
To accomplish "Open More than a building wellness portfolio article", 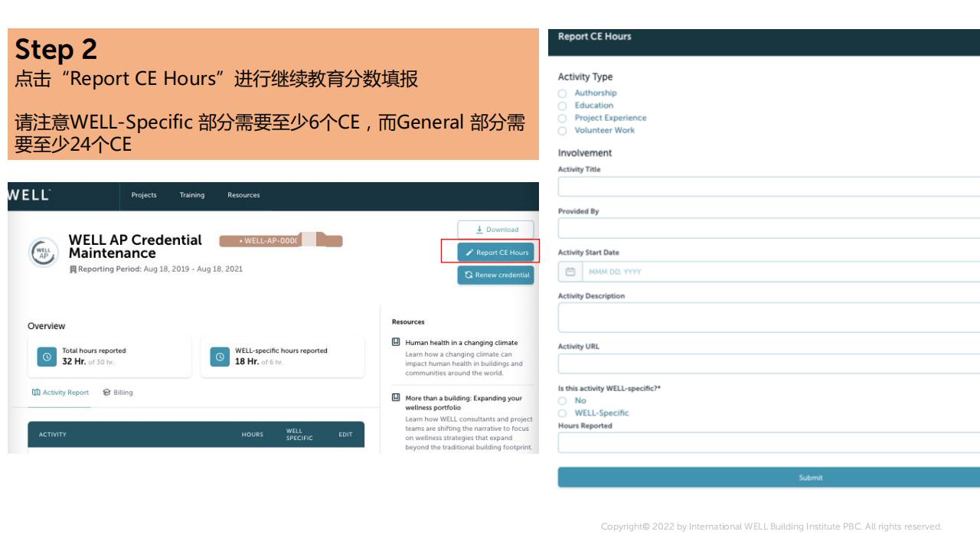I will [x=463, y=403].
